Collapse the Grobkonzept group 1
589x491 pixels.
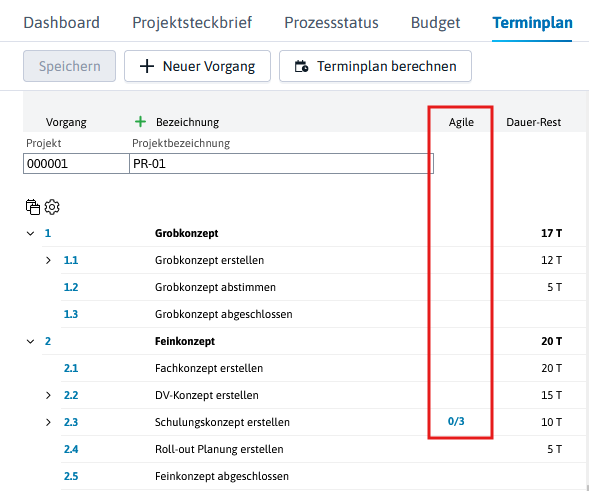(x=30, y=233)
